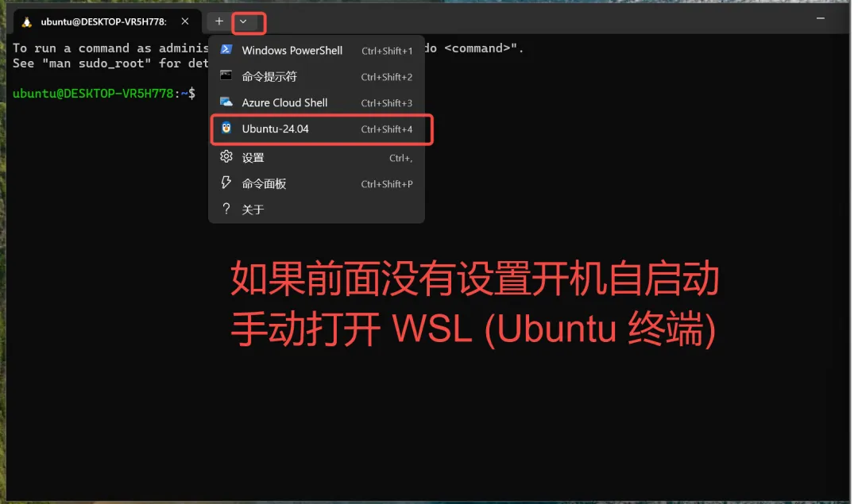The image size is (858, 504).
Task: Open Azure Cloud Shell profile
Action: pyautogui.click(x=316, y=102)
